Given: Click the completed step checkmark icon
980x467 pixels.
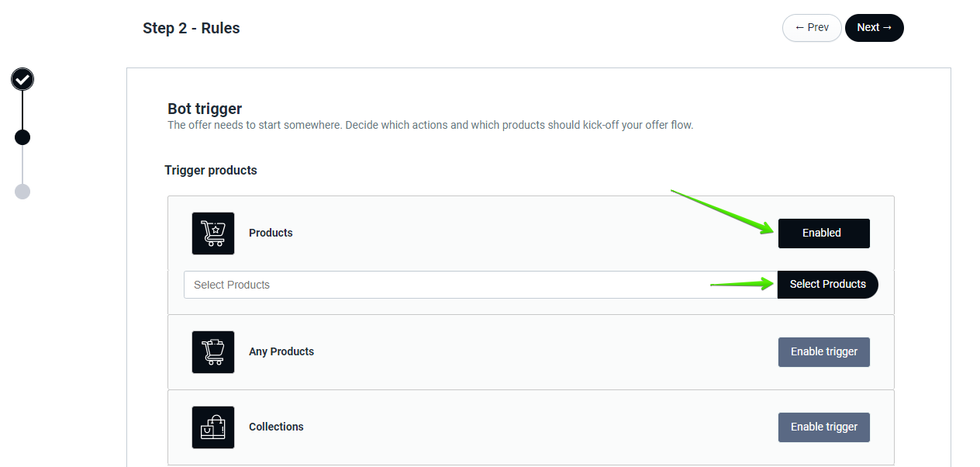Looking at the screenshot, I should (22, 79).
